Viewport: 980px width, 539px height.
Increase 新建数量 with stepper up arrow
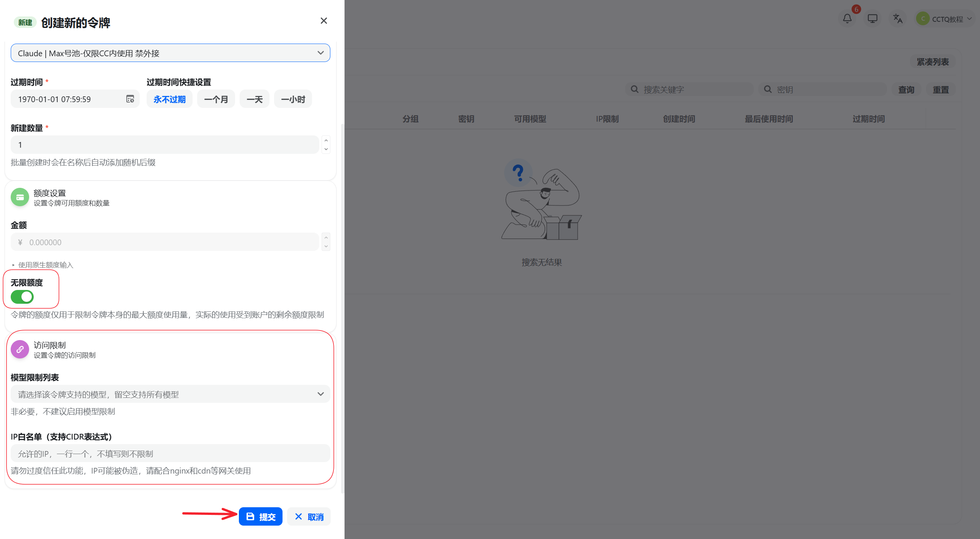[x=326, y=140]
